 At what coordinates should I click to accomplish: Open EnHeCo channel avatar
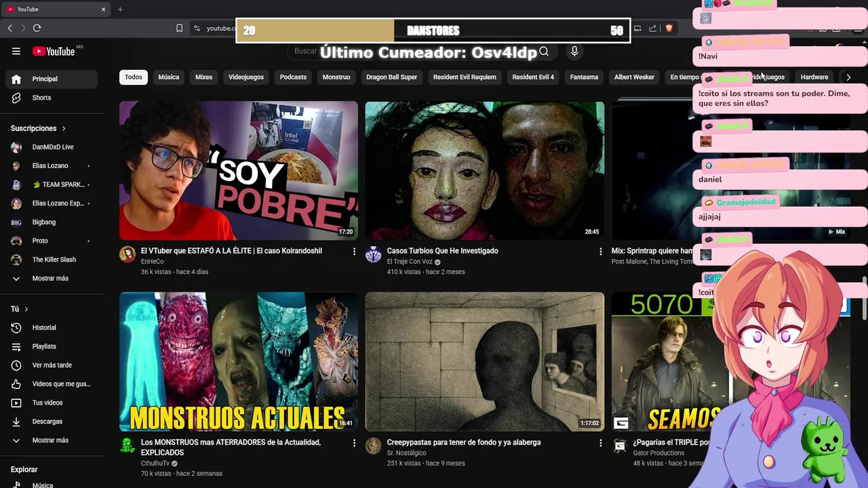point(127,254)
